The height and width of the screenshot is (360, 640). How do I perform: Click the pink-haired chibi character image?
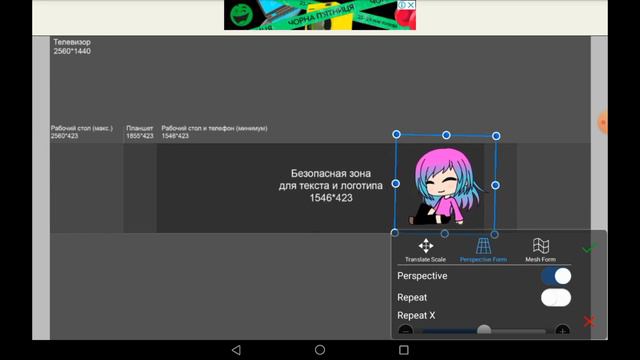pyautogui.click(x=445, y=186)
